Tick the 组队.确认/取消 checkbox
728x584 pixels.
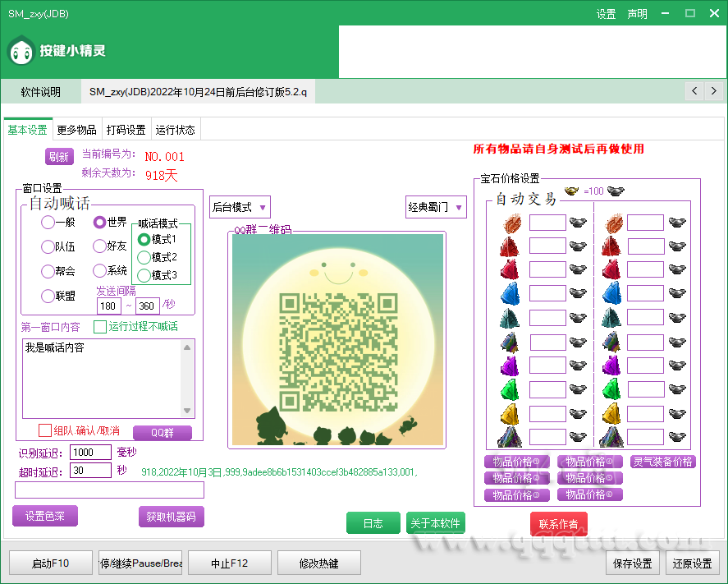[45, 430]
